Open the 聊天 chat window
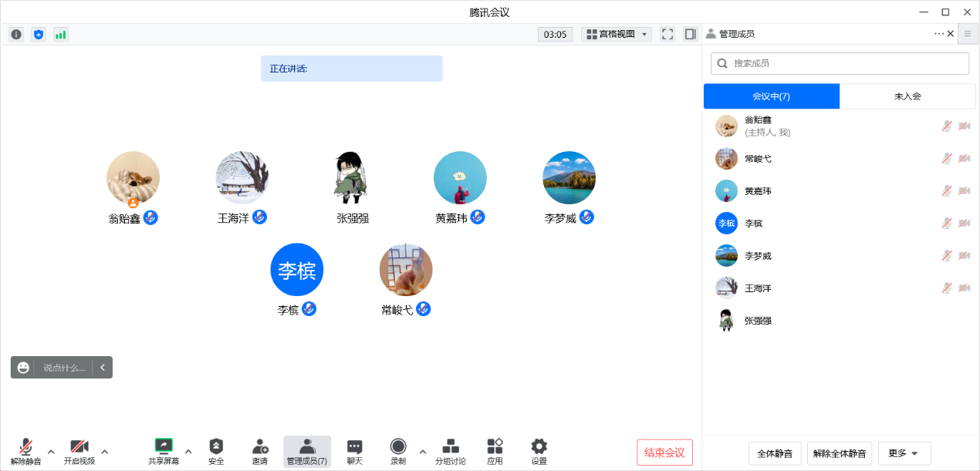Viewport: 980px width, 471px height. click(354, 452)
